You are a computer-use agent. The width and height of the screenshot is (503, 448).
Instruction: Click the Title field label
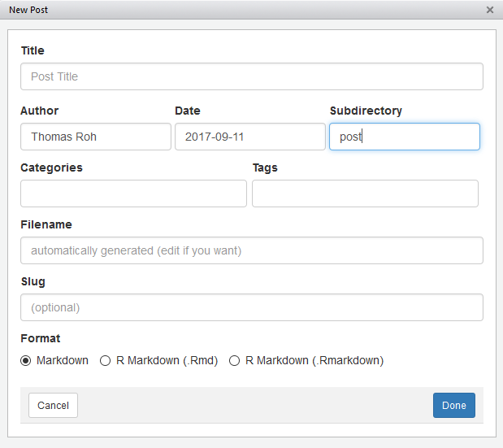tap(33, 50)
